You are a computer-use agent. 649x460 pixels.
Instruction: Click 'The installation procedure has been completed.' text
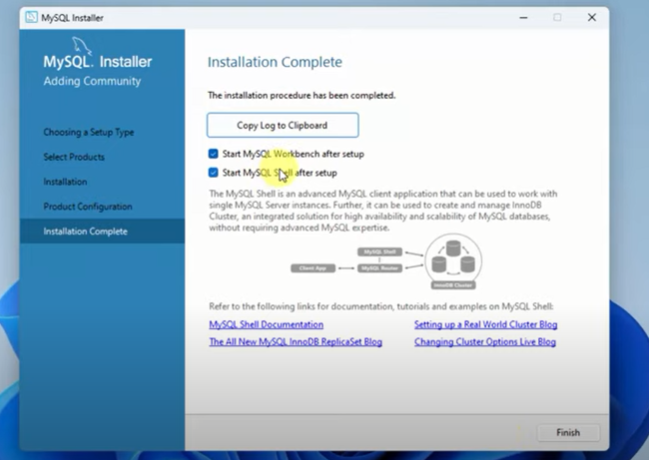(x=302, y=95)
